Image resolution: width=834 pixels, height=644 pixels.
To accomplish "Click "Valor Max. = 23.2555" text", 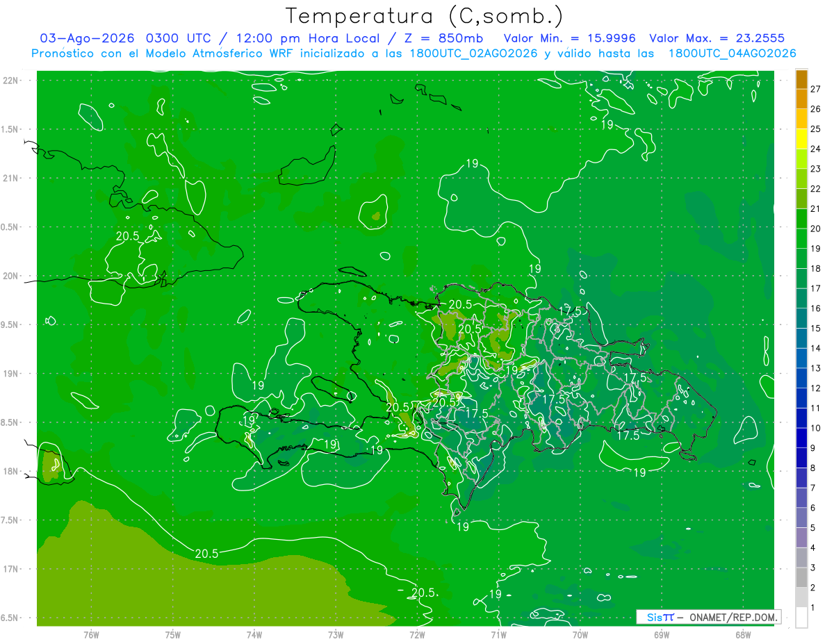I will pyautogui.click(x=717, y=38).
